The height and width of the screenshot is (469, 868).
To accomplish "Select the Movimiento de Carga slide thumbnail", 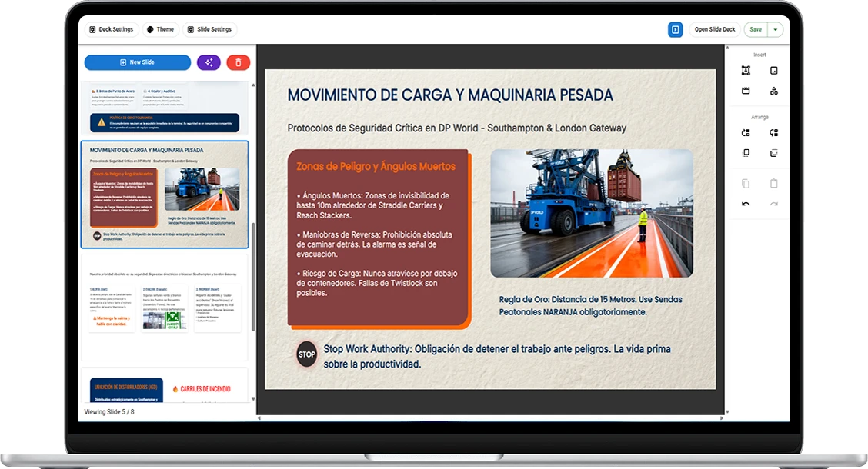I will click(165, 194).
